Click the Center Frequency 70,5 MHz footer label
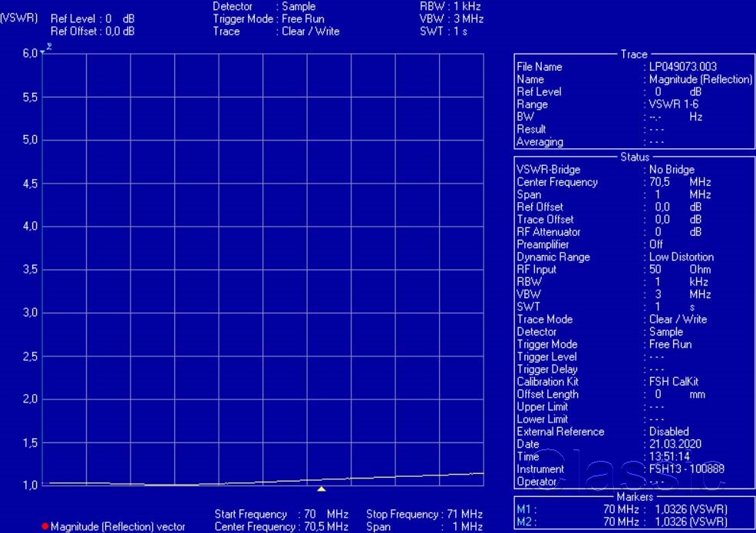Screen dimensions: 756x533 coord(281,527)
